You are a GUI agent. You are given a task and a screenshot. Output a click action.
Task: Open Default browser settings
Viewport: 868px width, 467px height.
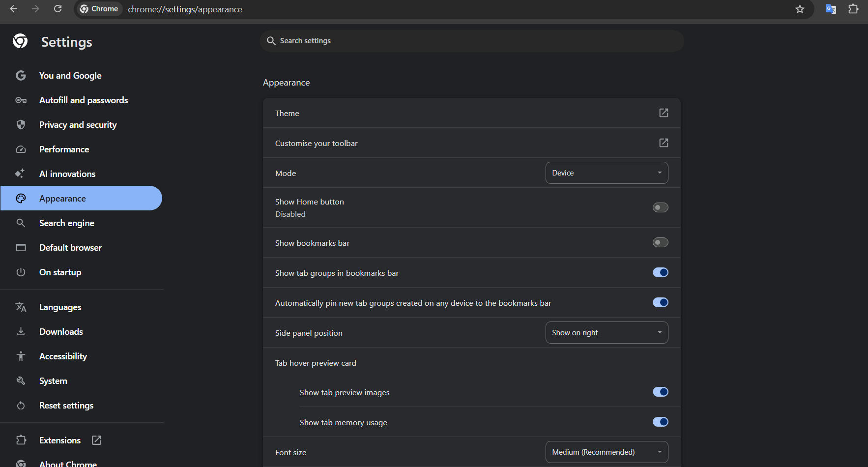point(71,248)
